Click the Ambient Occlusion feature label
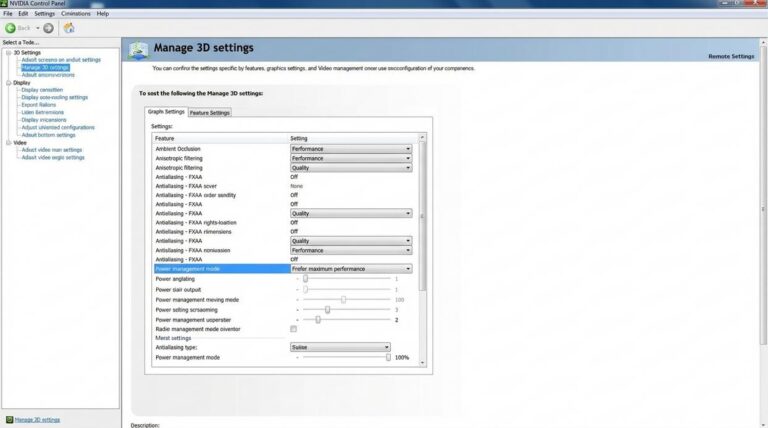This screenshot has height=428, width=768. (x=178, y=149)
